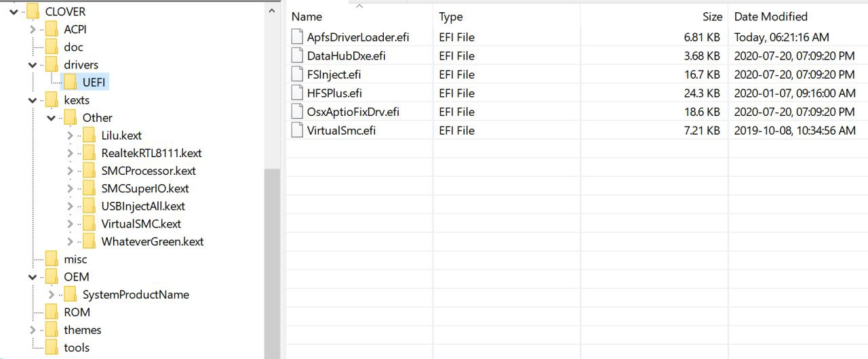Expand the Lilu.kext node arrow
This screenshot has width=868, height=359.
70,135
